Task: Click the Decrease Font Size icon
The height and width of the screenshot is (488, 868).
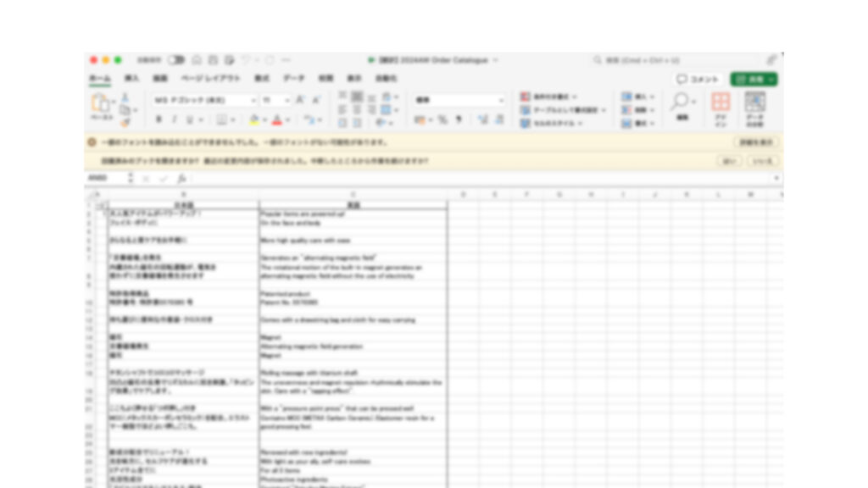Action: pos(316,100)
